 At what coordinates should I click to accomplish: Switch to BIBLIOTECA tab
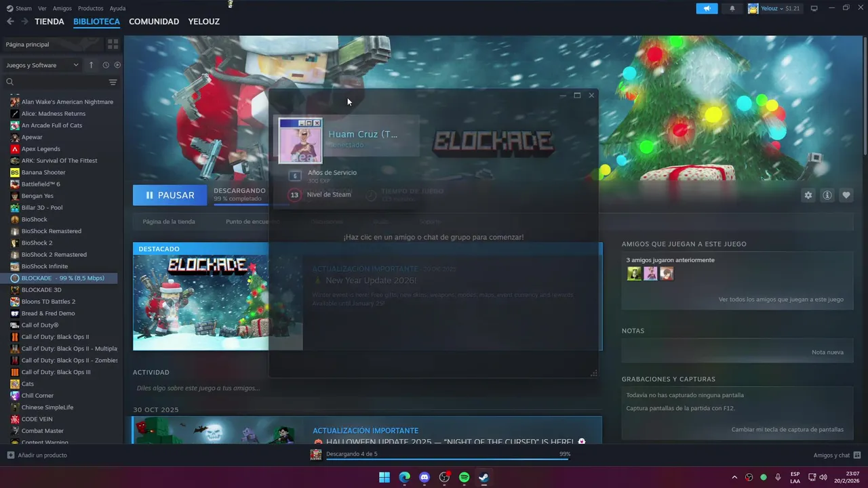[96, 22]
